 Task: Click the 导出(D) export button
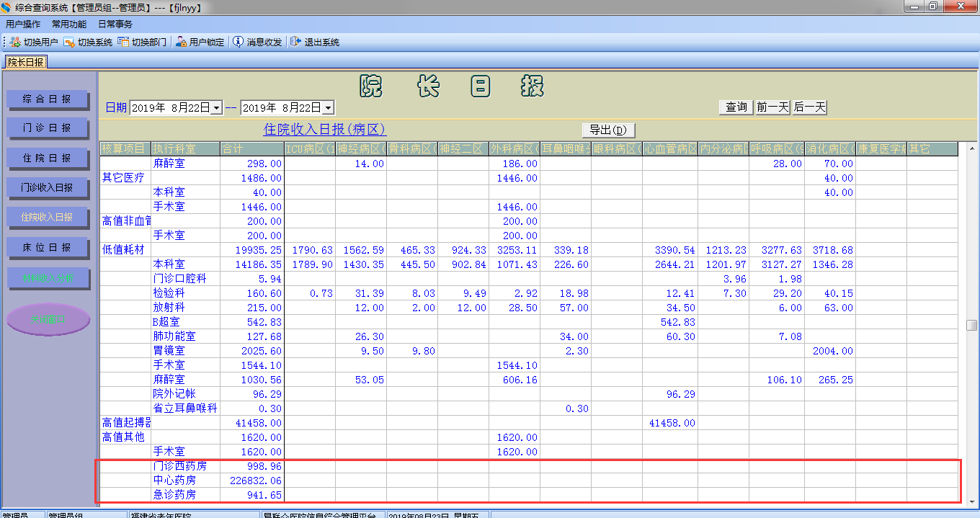tap(608, 130)
